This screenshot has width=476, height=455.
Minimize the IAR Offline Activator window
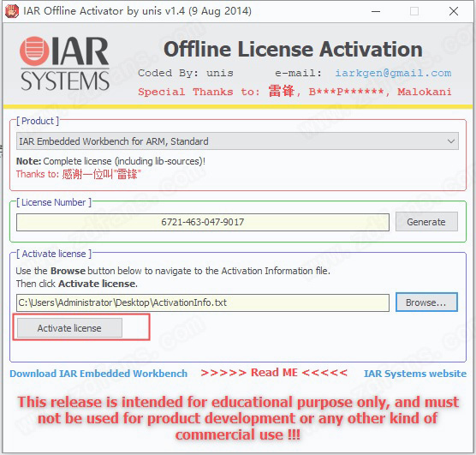pos(376,11)
